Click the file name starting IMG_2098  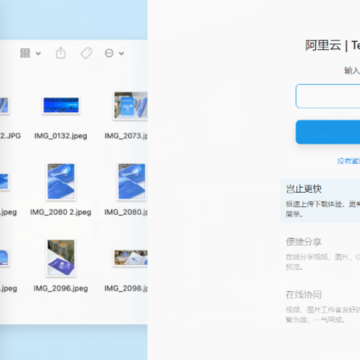[x=126, y=288]
